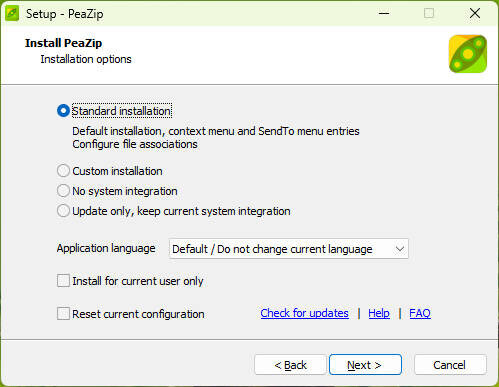Tick the Reset current configuration checkbox
This screenshot has width=499, height=387.
[x=63, y=314]
